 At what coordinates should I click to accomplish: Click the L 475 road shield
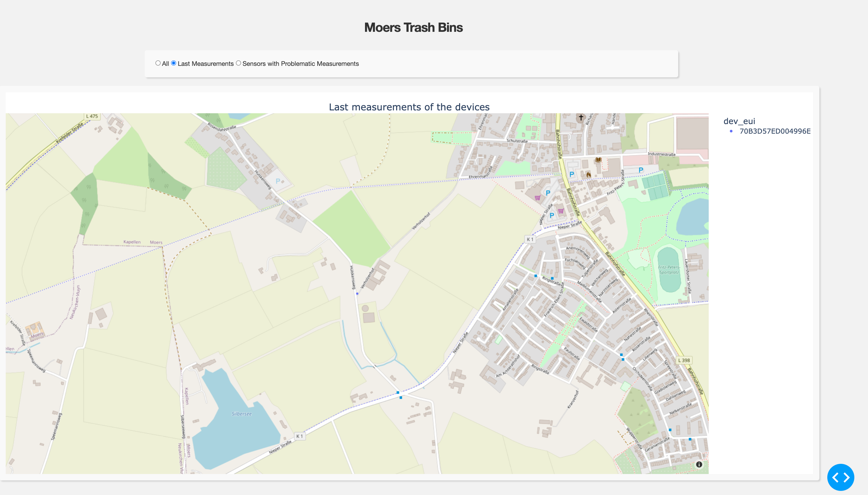pos(92,116)
